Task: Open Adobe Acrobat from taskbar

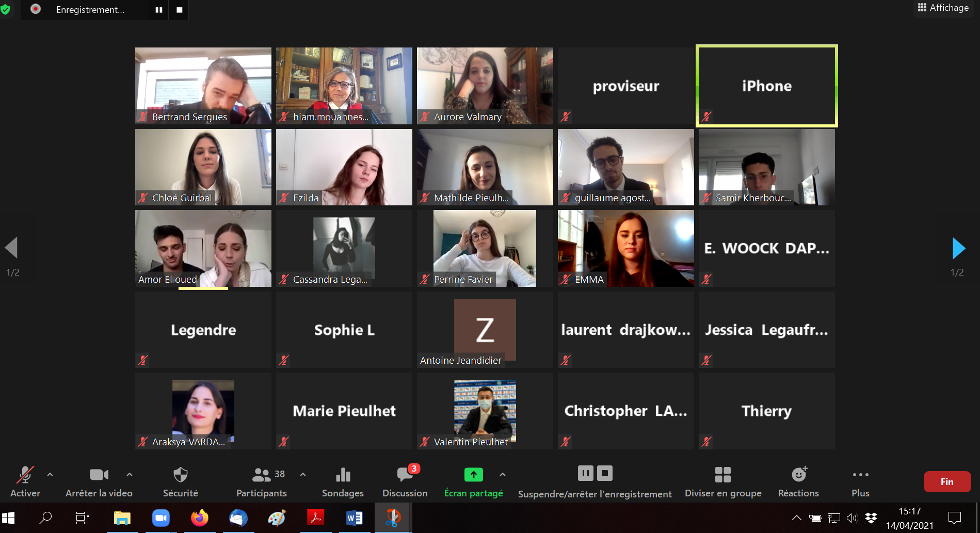Action: [x=316, y=518]
